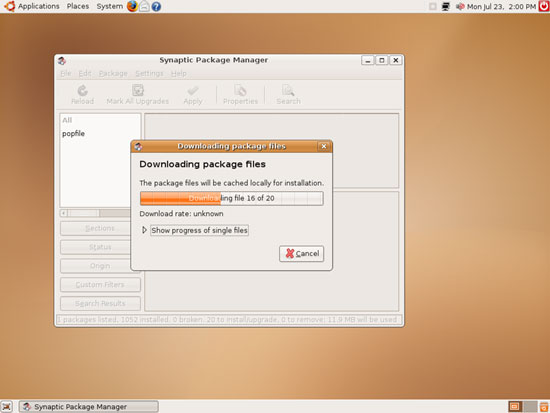Click the Synaptic Package Manager taskbar button

coord(89,407)
